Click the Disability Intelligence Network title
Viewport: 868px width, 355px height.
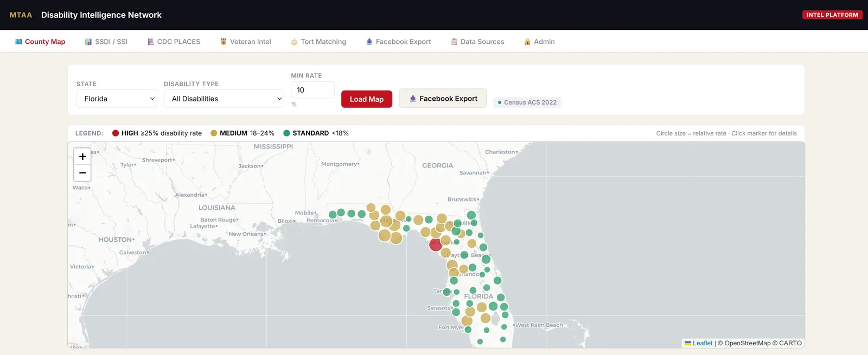point(101,15)
